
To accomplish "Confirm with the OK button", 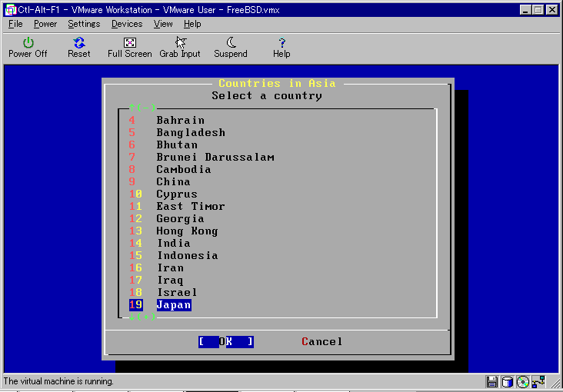I will pyautogui.click(x=226, y=342).
